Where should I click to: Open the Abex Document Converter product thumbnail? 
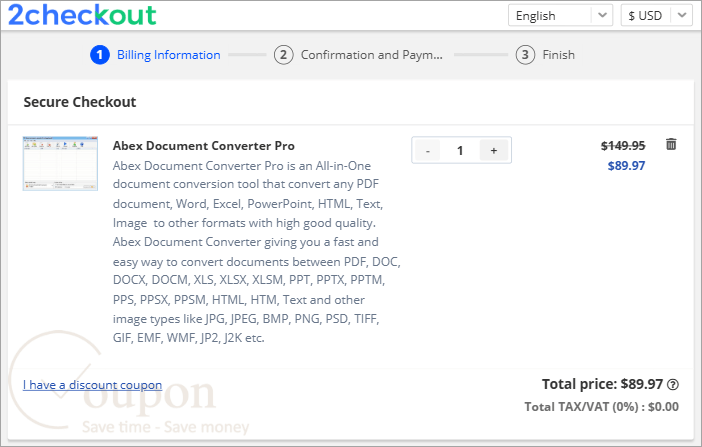tap(60, 163)
